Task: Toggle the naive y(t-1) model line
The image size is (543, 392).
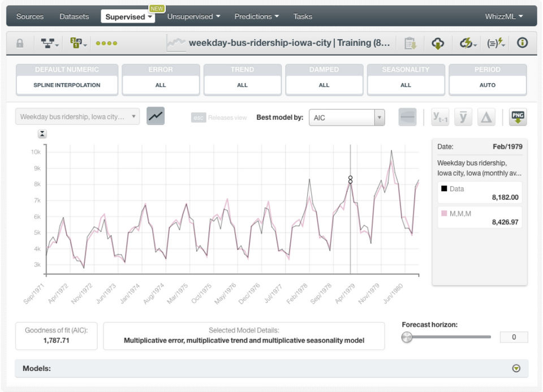Action: click(x=440, y=117)
